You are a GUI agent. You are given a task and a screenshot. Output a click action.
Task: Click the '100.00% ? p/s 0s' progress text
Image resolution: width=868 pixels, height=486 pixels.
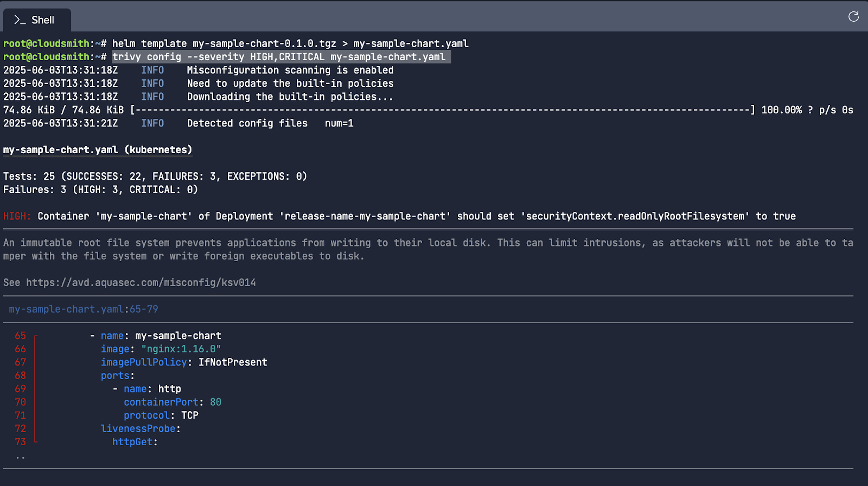807,110
